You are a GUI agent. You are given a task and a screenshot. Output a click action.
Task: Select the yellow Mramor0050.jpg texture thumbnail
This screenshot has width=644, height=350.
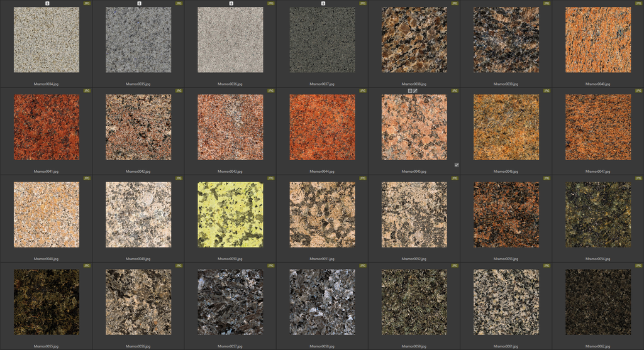click(230, 214)
